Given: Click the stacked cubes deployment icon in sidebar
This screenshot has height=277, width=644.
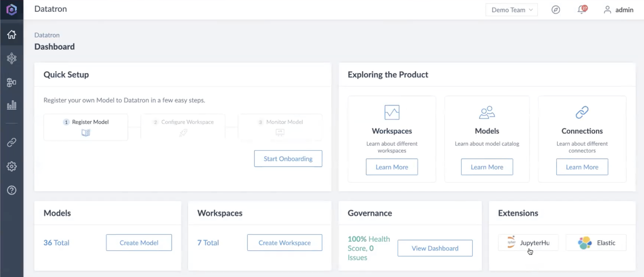Looking at the screenshot, I should tap(12, 82).
